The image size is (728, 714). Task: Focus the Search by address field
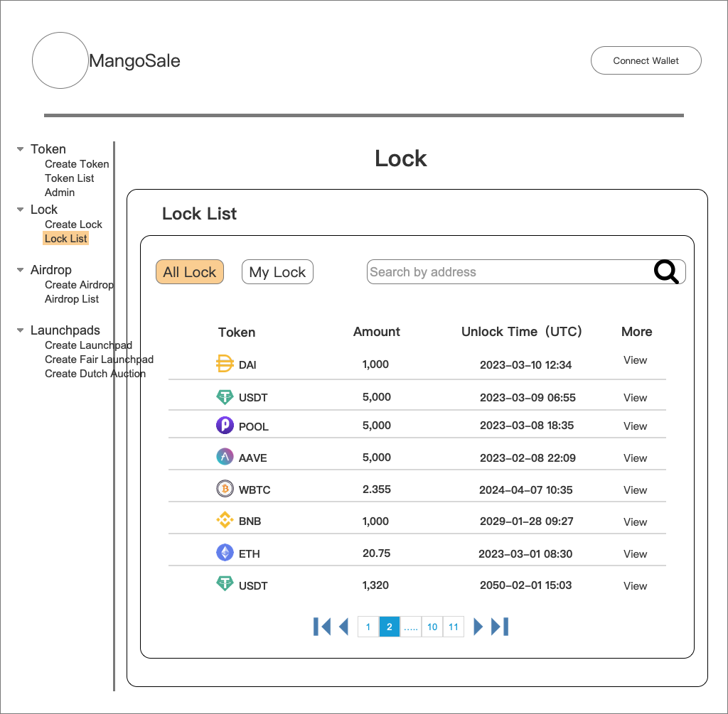click(x=526, y=272)
